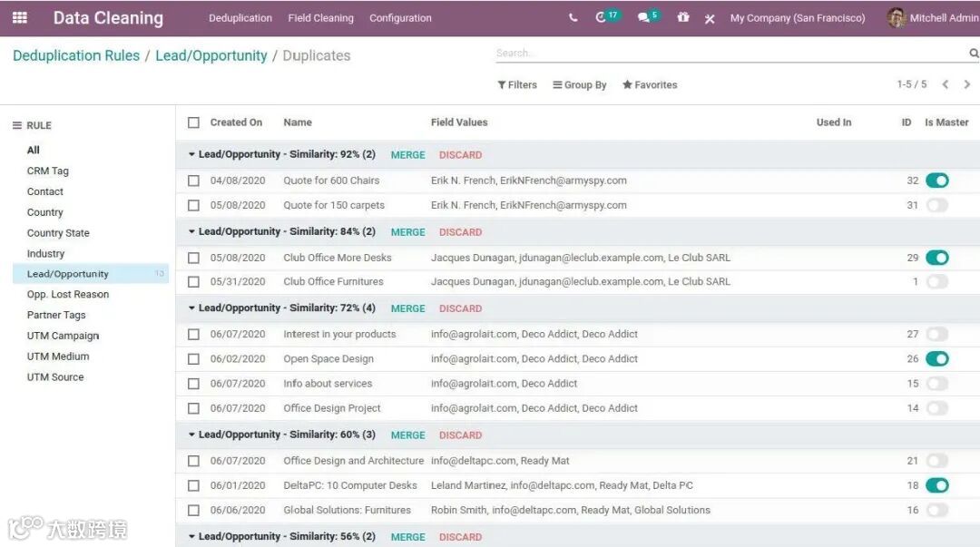
Task: Select the Industry rule
Action: click(x=45, y=253)
